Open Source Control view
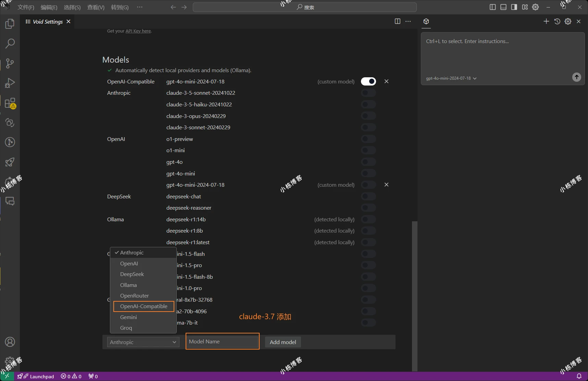The height and width of the screenshot is (381, 588). 10,63
